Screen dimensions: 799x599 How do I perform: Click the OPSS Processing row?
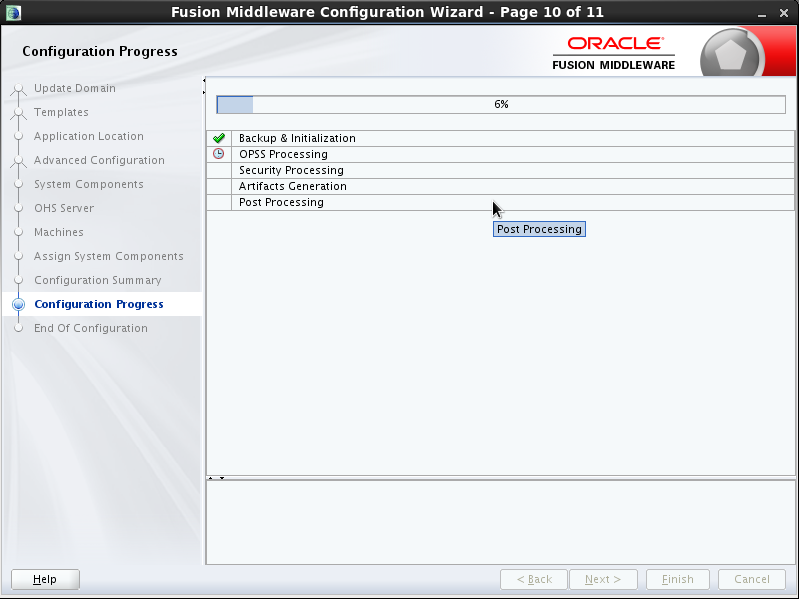pos(500,154)
